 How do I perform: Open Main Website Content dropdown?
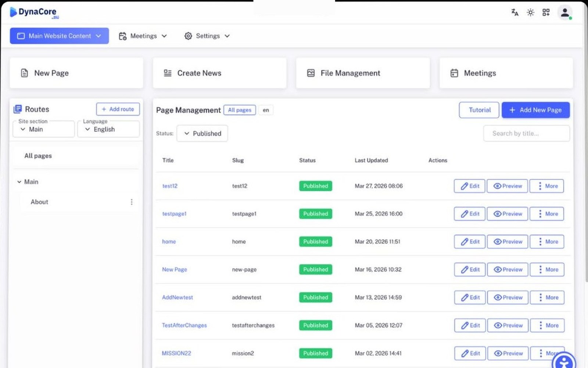[59, 36]
